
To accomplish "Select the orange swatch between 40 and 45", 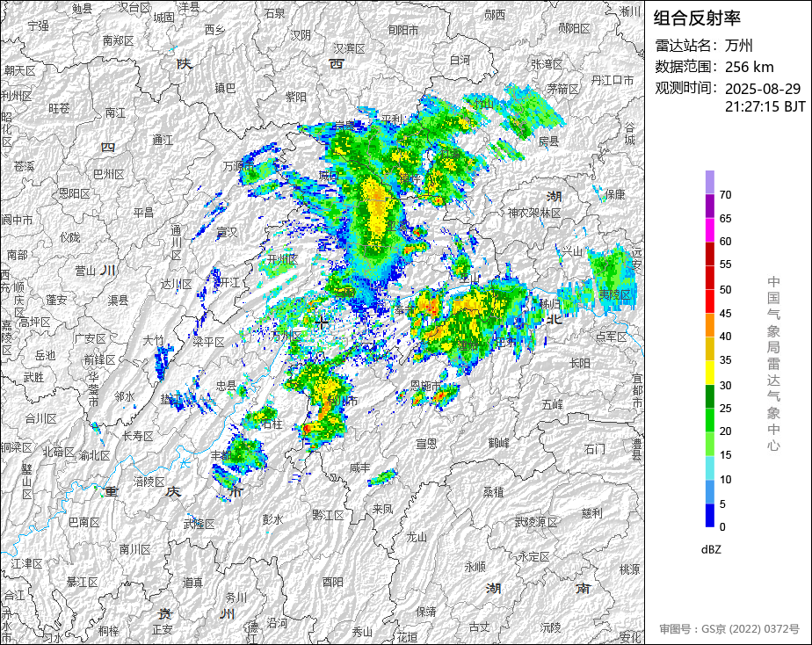I will (x=709, y=325).
